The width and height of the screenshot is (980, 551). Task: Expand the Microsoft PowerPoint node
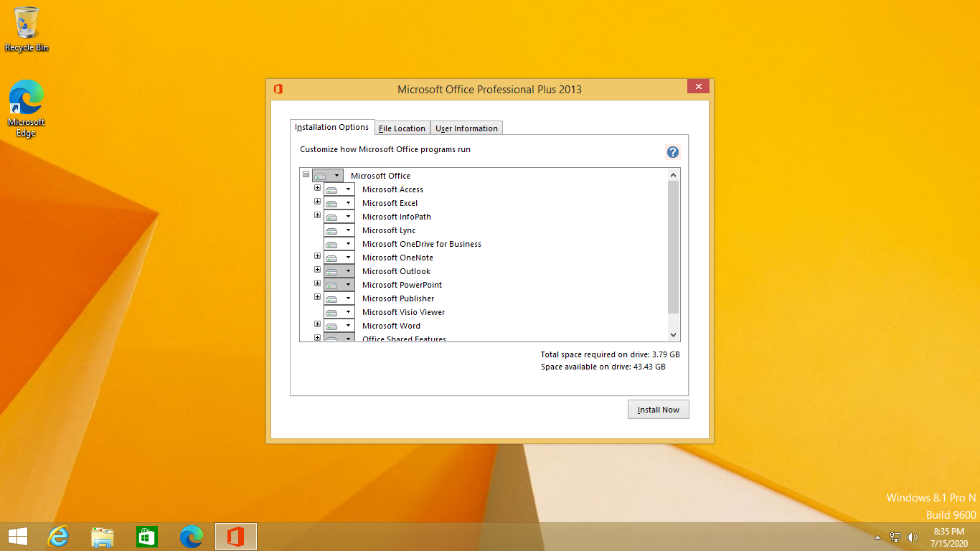click(317, 283)
